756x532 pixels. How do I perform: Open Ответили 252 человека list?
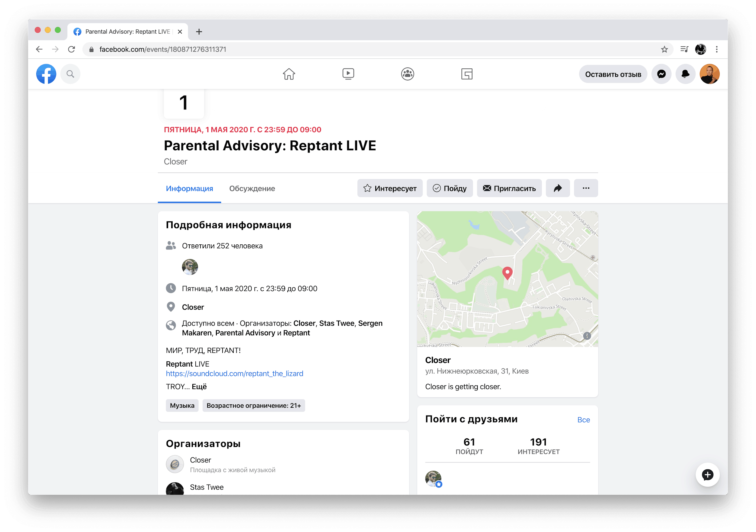222,246
